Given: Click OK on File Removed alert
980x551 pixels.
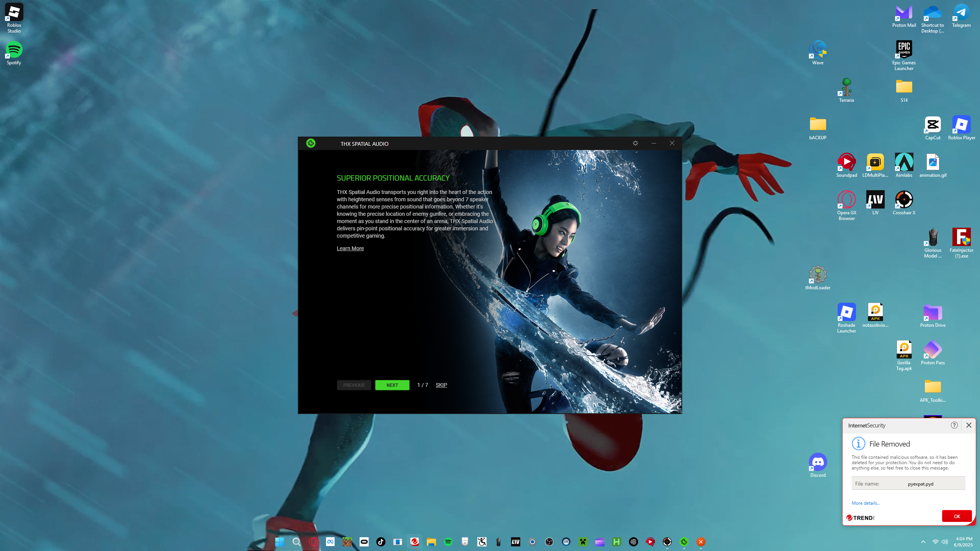Looking at the screenshot, I should 956,516.
